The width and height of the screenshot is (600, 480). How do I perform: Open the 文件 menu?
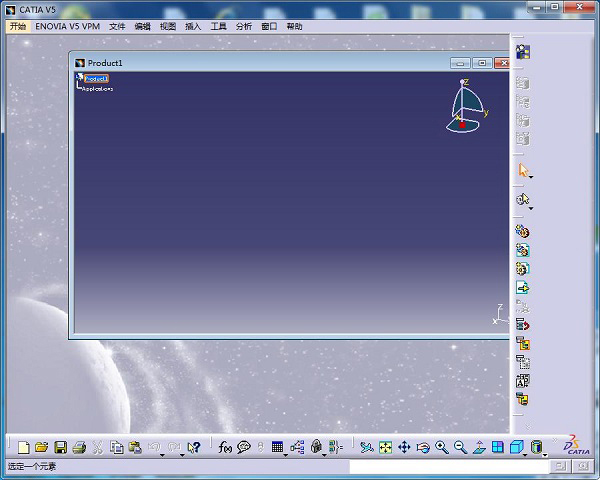(x=117, y=26)
